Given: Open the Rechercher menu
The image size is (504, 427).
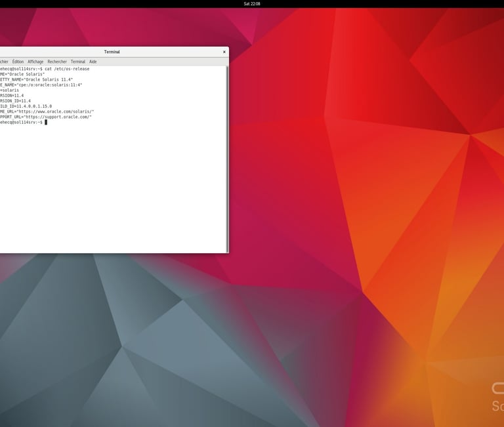Looking at the screenshot, I should click(57, 62).
